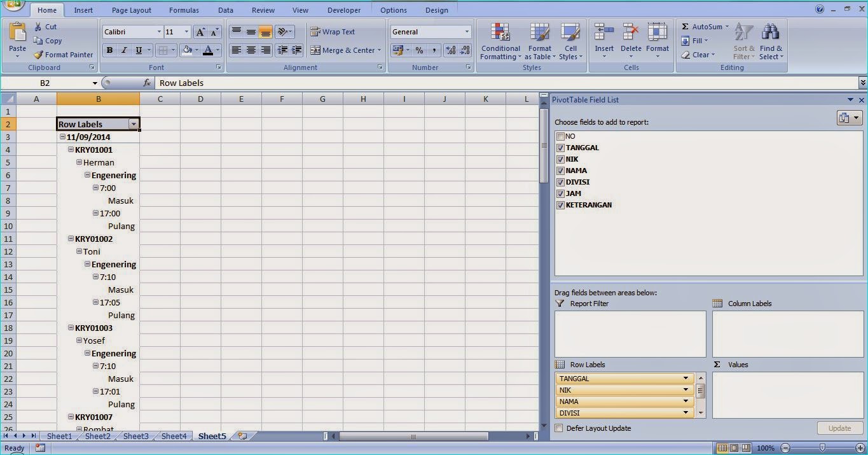Click the Format as Table icon
This screenshot has height=455, width=868.
(x=539, y=41)
